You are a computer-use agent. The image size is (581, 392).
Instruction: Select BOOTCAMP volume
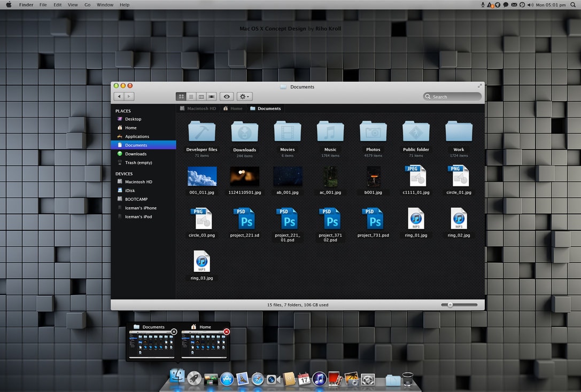click(x=143, y=199)
